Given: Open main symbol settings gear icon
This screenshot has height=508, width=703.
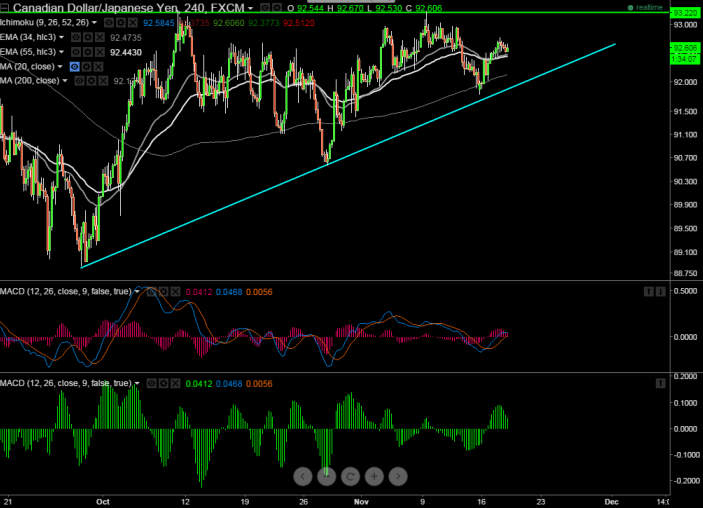Looking at the screenshot, I should click(277, 8).
